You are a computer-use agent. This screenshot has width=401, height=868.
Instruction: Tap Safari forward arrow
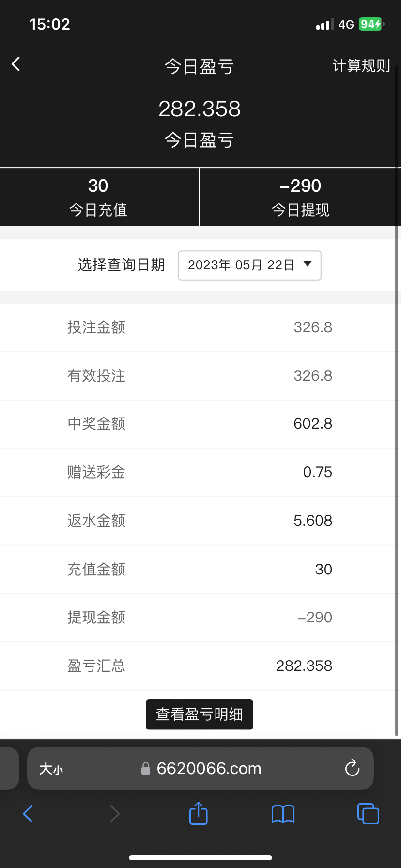tap(114, 814)
